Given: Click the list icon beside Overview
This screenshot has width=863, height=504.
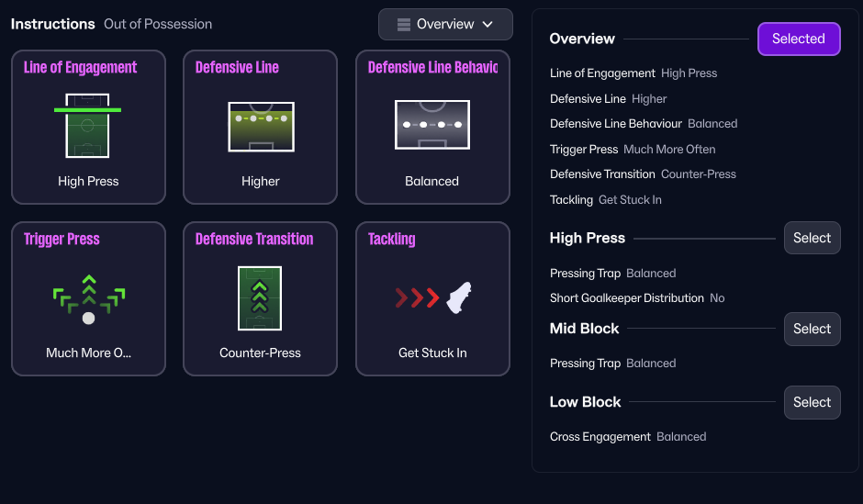Looking at the screenshot, I should pyautogui.click(x=404, y=25).
